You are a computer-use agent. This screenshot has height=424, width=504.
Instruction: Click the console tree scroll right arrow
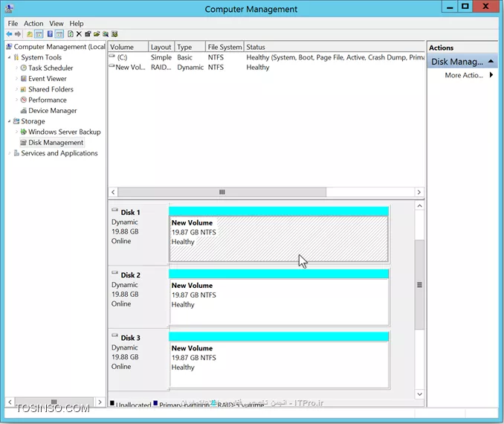[100, 402]
